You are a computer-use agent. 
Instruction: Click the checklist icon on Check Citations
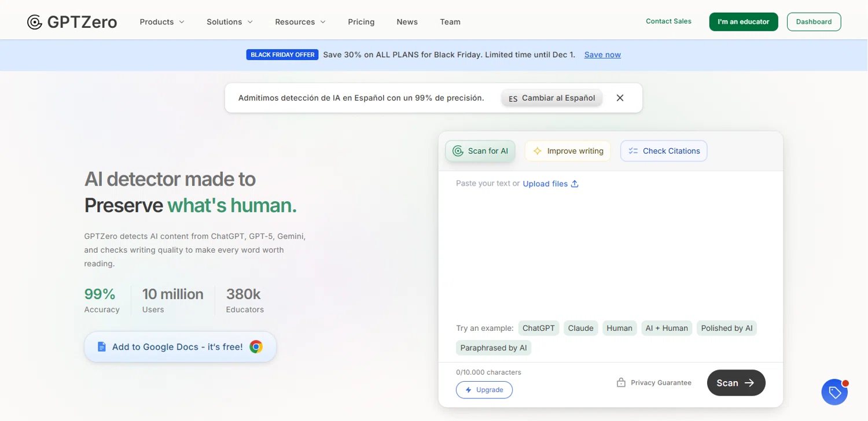point(633,151)
